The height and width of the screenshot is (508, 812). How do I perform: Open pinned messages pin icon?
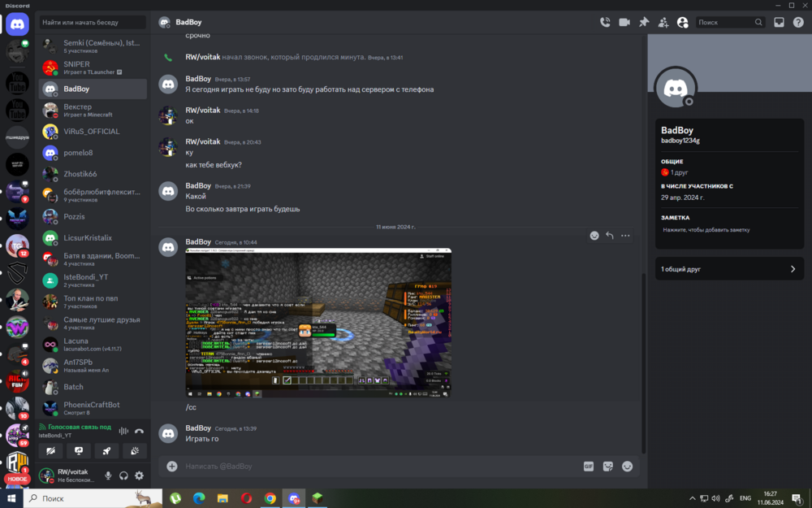[x=644, y=22]
